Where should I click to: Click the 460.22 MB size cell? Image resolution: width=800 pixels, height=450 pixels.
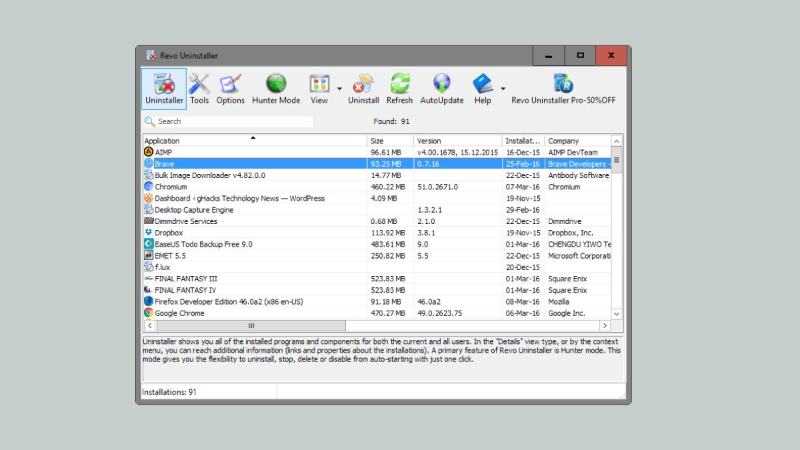(x=388, y=187)
